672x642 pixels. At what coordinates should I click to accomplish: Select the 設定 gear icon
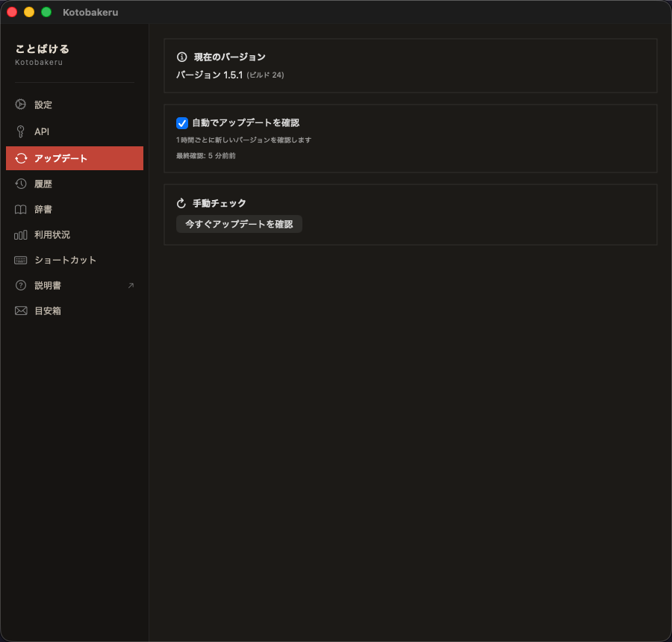click(20, 105)
